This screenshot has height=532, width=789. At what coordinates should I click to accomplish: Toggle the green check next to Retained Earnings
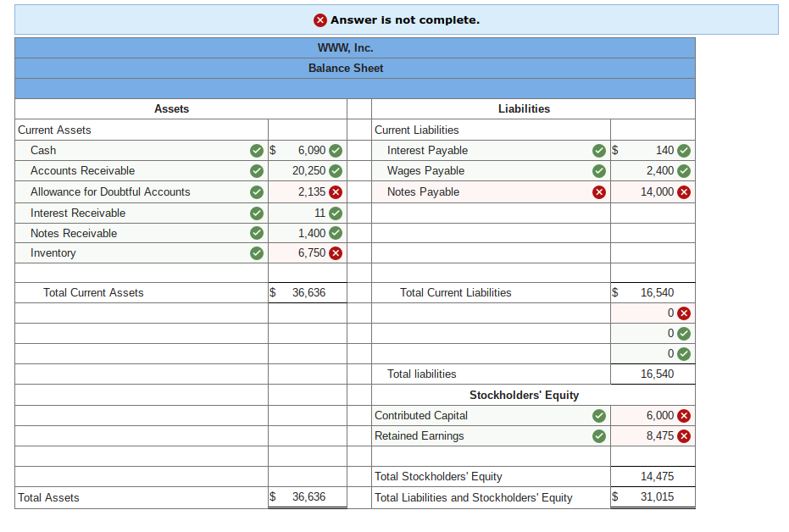(x=599, y=435)
